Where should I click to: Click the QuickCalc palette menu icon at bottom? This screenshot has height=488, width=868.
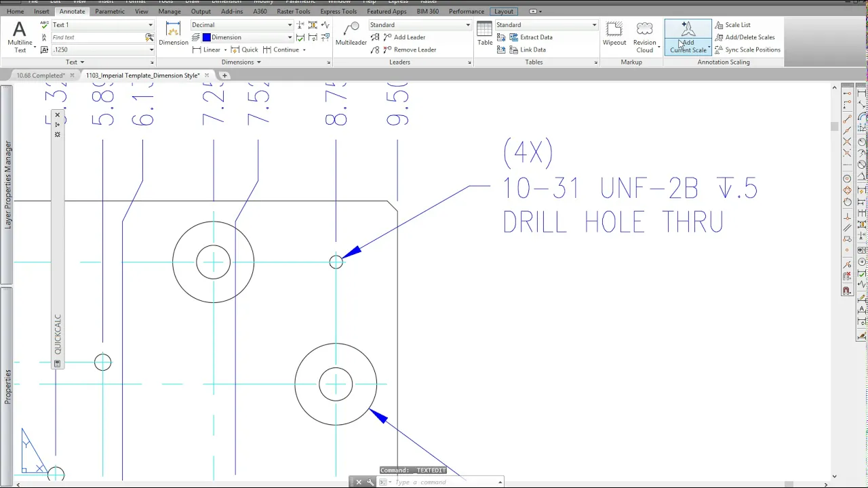click(x=58, y=364)
